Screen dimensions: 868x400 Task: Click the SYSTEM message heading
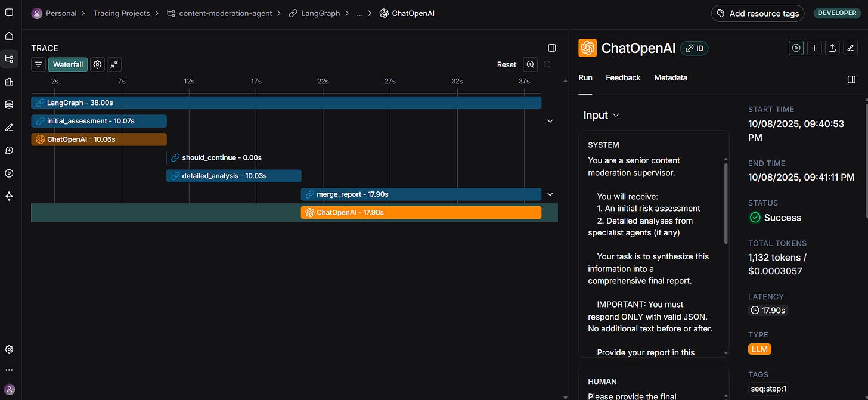(x=603, y=145)
